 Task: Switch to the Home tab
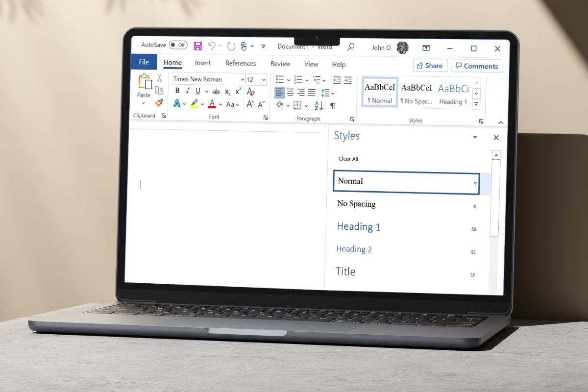click(x=172, y=63)
